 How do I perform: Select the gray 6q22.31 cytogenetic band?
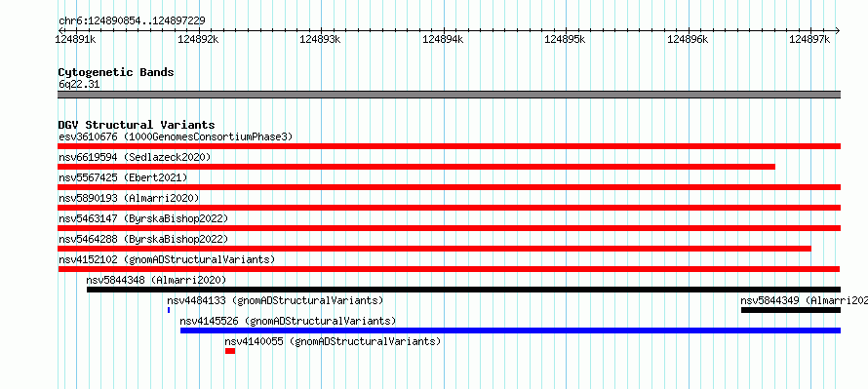pyautogui.click(x=449, y=95)
